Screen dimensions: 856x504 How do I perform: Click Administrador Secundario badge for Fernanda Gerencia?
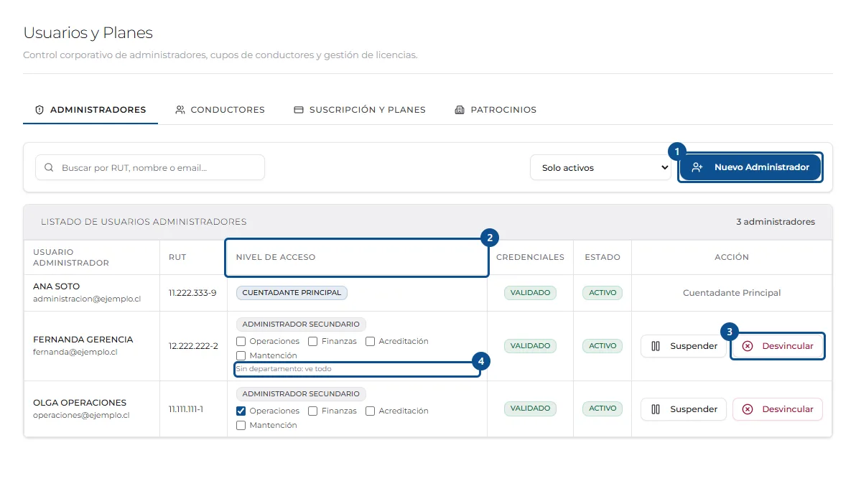(301, 325)
